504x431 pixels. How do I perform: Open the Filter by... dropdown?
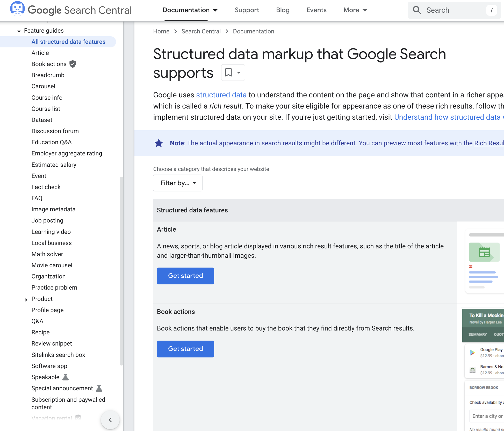pos(178,183)
